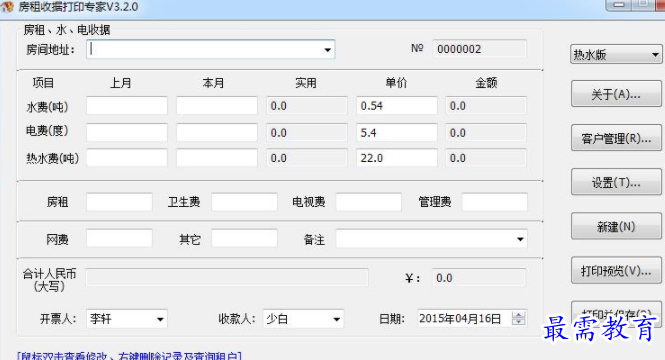The image size is (665, 360).
Task: Click the 热水费 本月 reading field
Action: [x=217, y=158]
